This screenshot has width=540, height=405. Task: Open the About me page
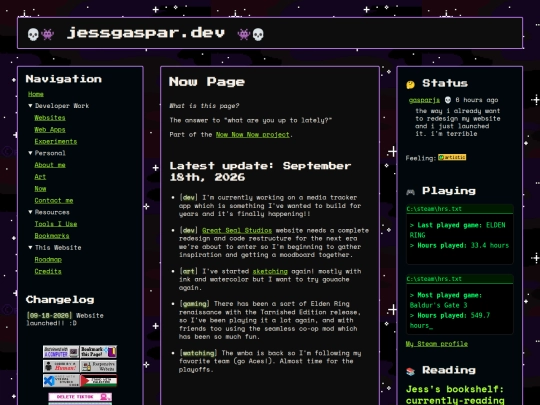click(x=50, y=165)
